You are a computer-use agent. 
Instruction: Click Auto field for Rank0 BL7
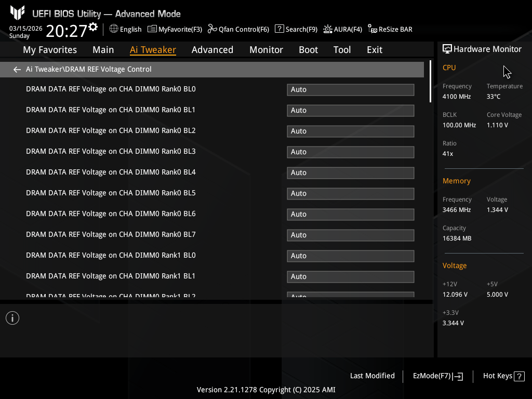click(351, 235)
